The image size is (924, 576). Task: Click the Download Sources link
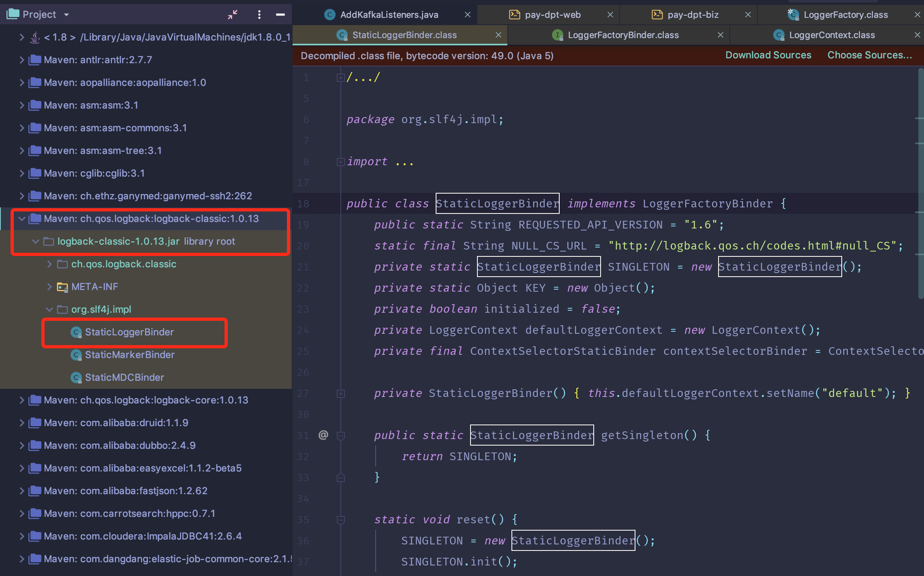768,55
